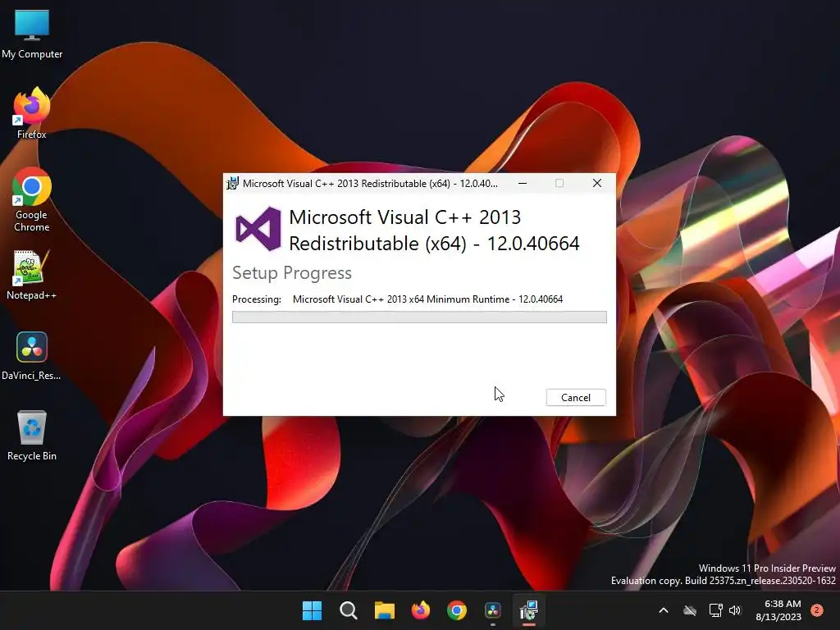840x630 pixels.
Task: Open the Windows Start menu
Action: [x=312, y=610]
